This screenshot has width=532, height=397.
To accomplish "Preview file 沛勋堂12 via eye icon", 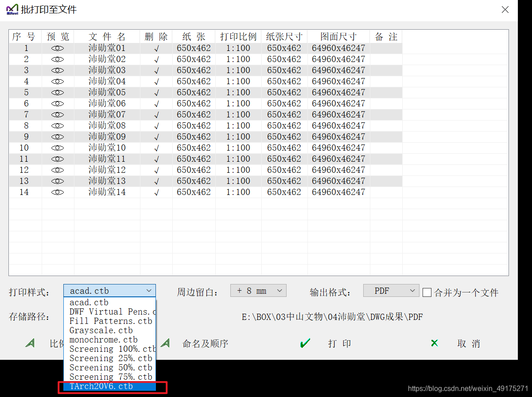I will point(58,170).
